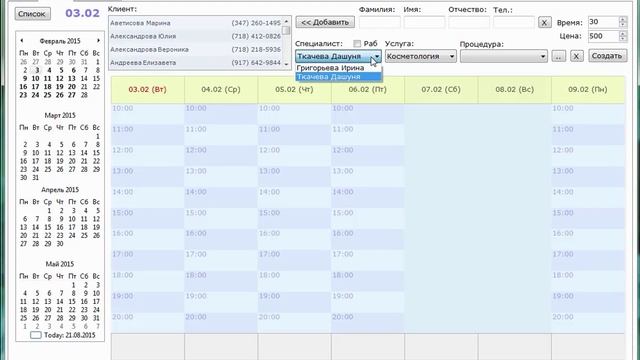
Task: Click the 03.02 (Вт) column header
Action: (147, 89)
